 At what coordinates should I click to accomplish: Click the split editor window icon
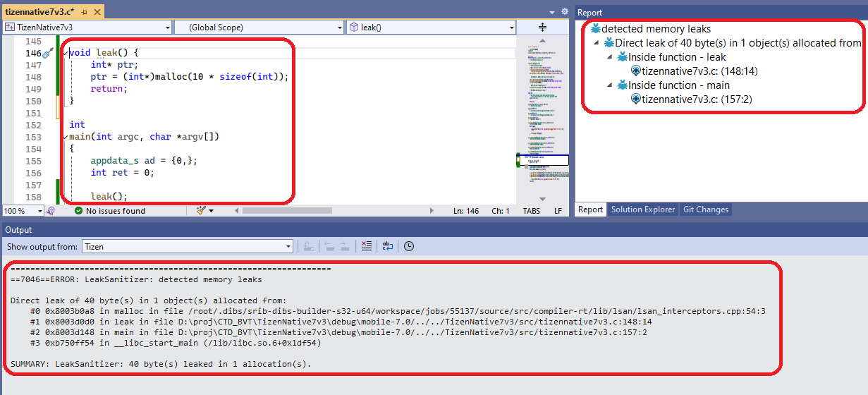point(542,28)
